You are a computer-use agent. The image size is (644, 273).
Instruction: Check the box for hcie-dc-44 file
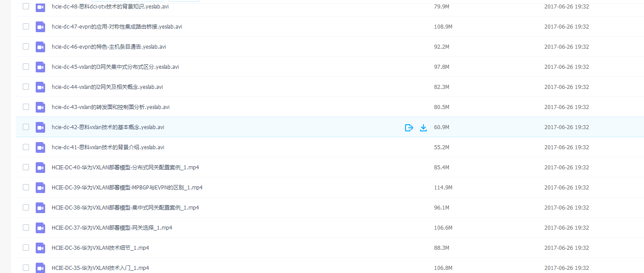tap(26, 87)
